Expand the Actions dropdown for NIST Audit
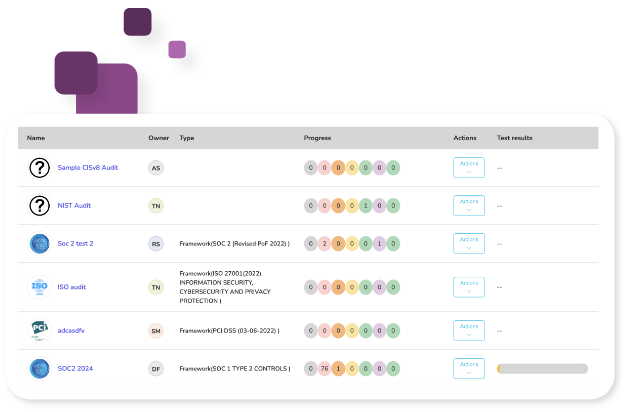Image resolution: width=627 pixels, height=412 pixels. tap(468, 205)
